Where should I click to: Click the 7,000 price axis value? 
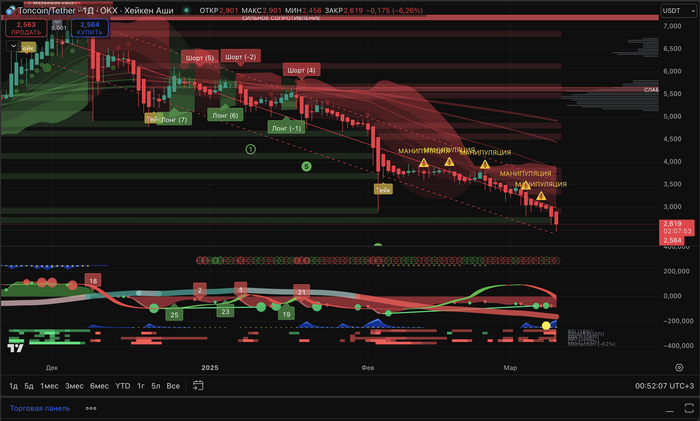point(672,26)
